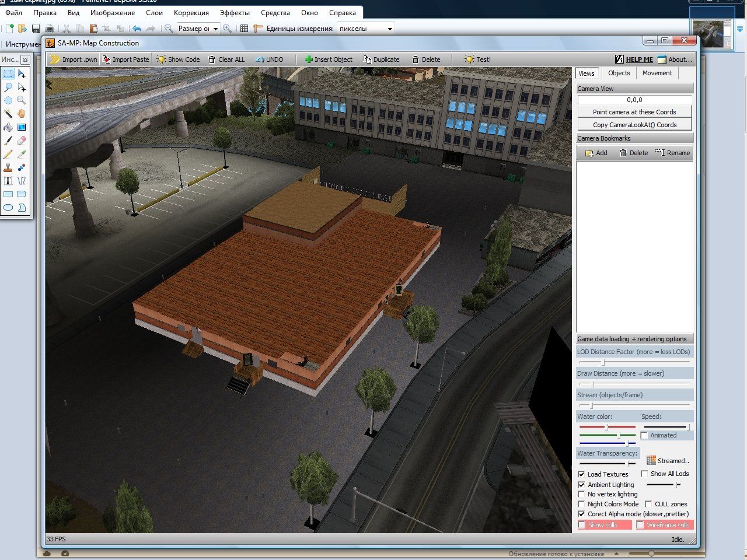The width and height of the screenshot is (747, 560).
Task: Add a camera bookmark
Action: point(596,153)
